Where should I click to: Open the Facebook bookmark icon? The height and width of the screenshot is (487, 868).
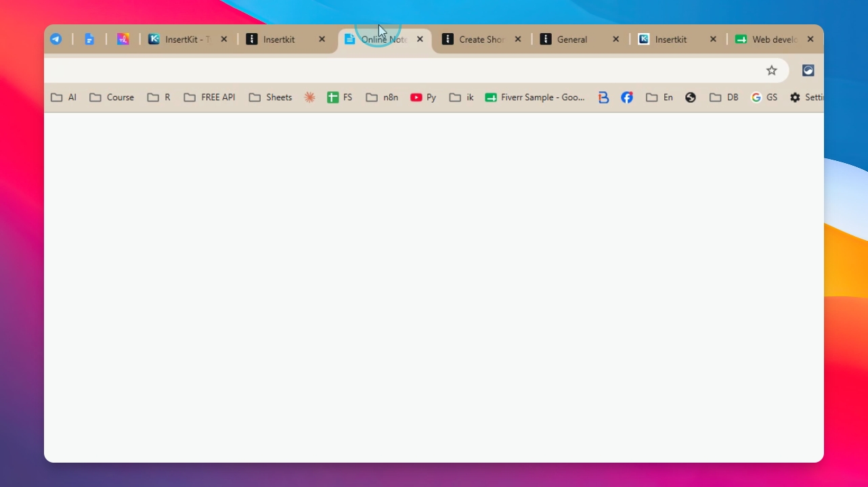pos(627,97)
